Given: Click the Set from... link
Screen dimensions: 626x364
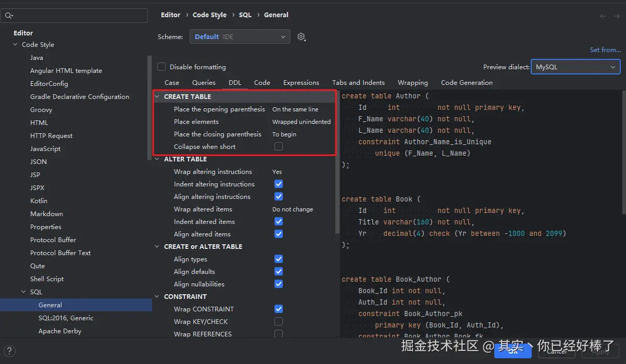Looking at the screenshot, I should coord(605,50).
